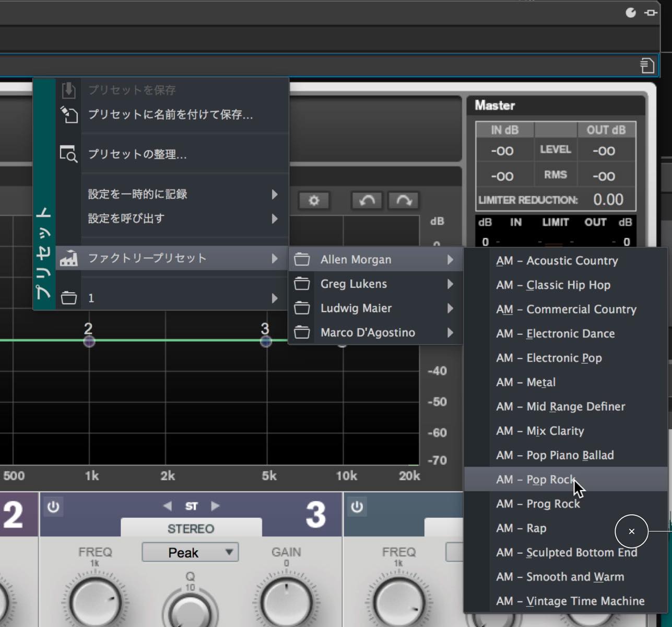Open the Peak filter type dropdown
This screenshot has height=627, width=672.
click(x=190, y=552)
